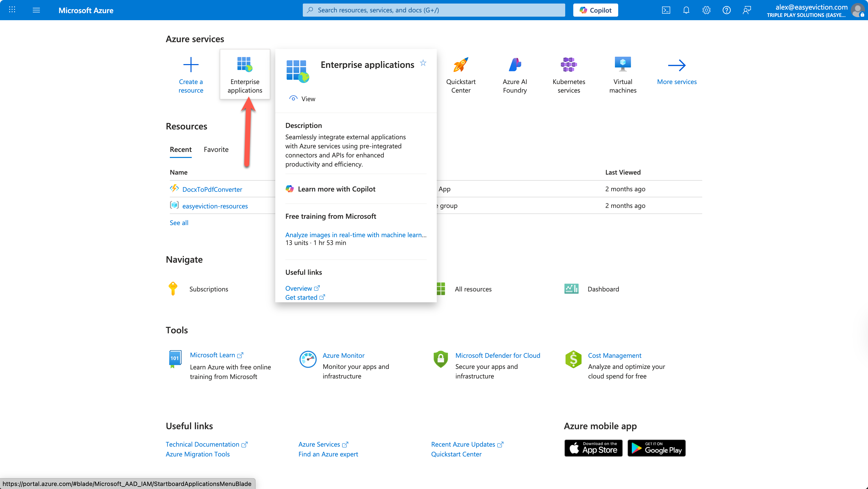Expand the portal hamburger menu

pos(36,10)
